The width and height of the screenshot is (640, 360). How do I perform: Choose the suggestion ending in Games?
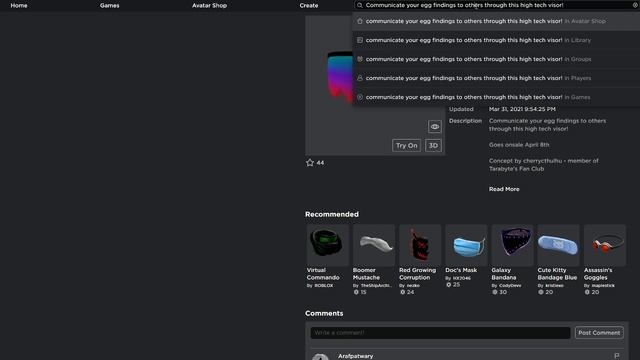(496, 97)
